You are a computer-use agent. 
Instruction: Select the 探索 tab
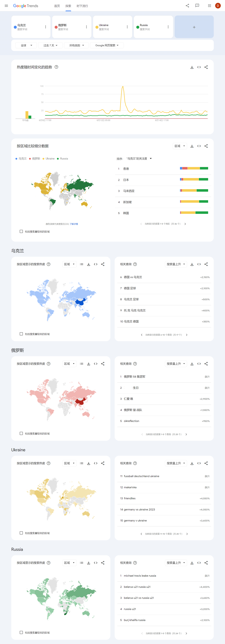pos(68,6)
